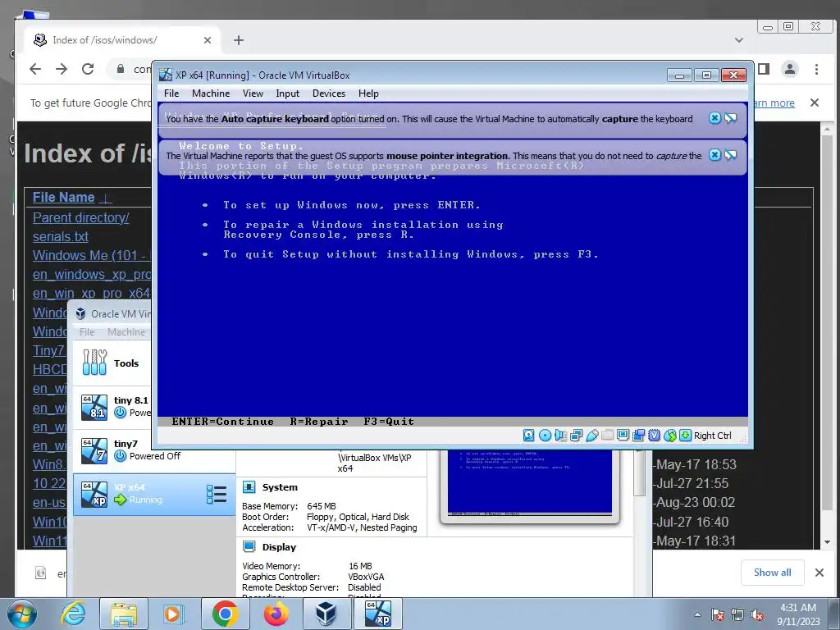Click USB device indicator in VM status bar

coord(592,436)
